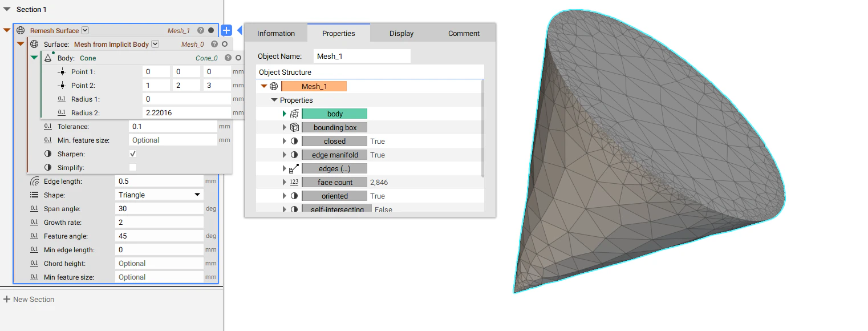Click the boolean icon beside Sharpen
The width and height of the screenshot is (868, 331).
tap(48, 154)
